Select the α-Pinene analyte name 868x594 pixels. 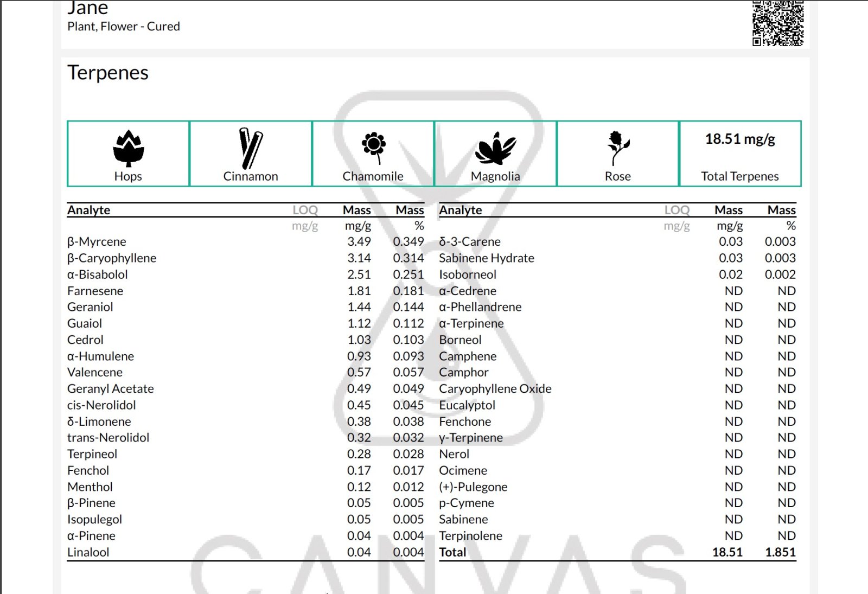[x=91, y=536]
